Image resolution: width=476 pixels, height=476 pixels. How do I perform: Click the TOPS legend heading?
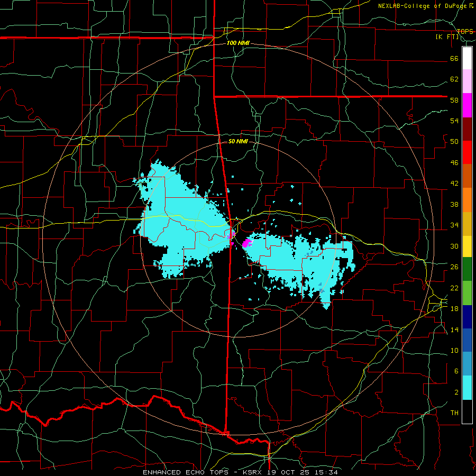coord(465,32)
